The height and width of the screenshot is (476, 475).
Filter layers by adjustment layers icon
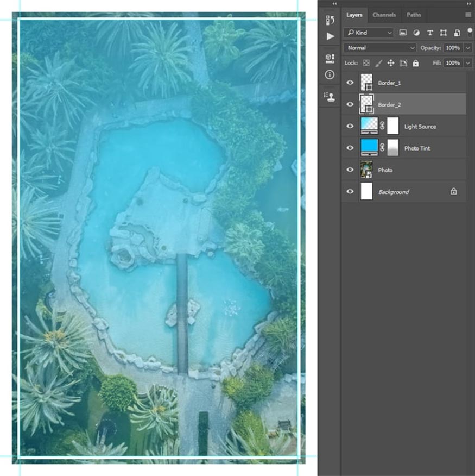(x=416, y=33)
